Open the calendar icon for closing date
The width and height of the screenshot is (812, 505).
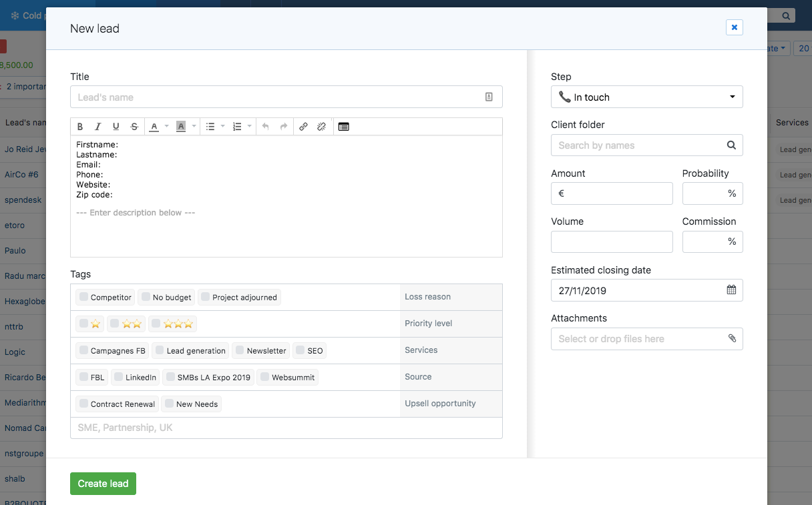[731, 290]
